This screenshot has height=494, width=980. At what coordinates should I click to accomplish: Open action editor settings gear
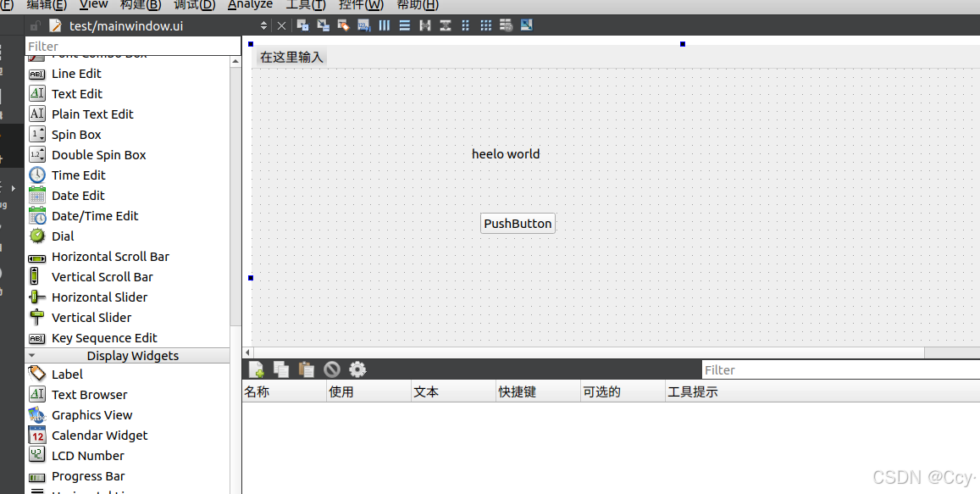[357, 369]
